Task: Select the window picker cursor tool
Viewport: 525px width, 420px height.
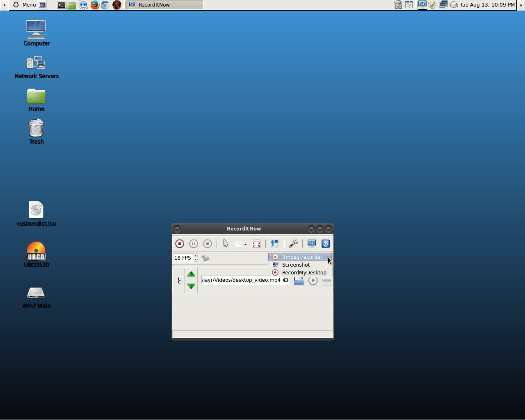Action: (226, 243)
